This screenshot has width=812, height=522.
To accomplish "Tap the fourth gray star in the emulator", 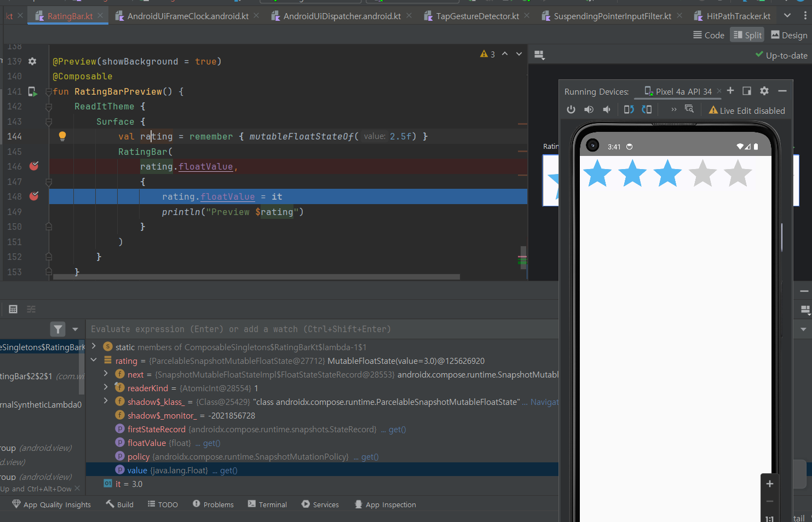I will [702, 173].
